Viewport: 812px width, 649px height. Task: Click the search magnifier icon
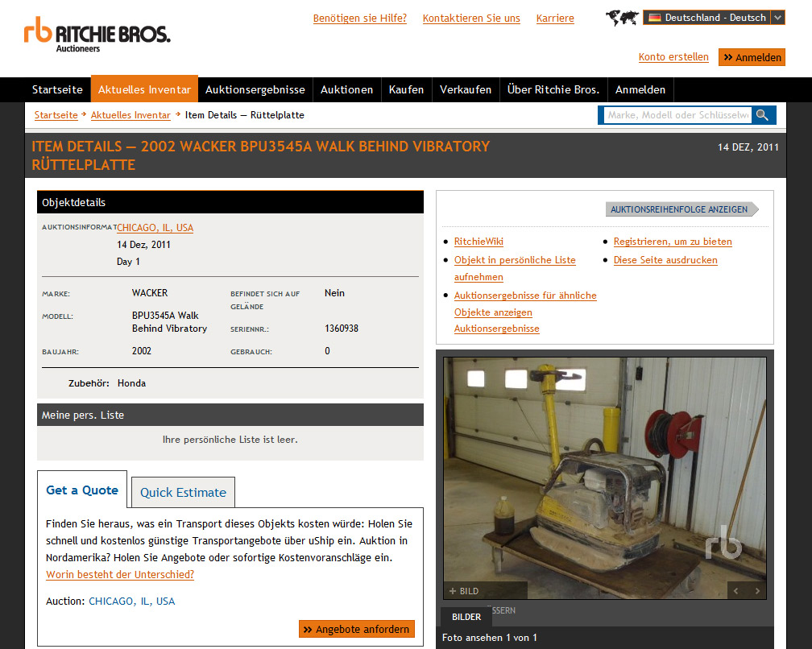click(x=762, y=115)
